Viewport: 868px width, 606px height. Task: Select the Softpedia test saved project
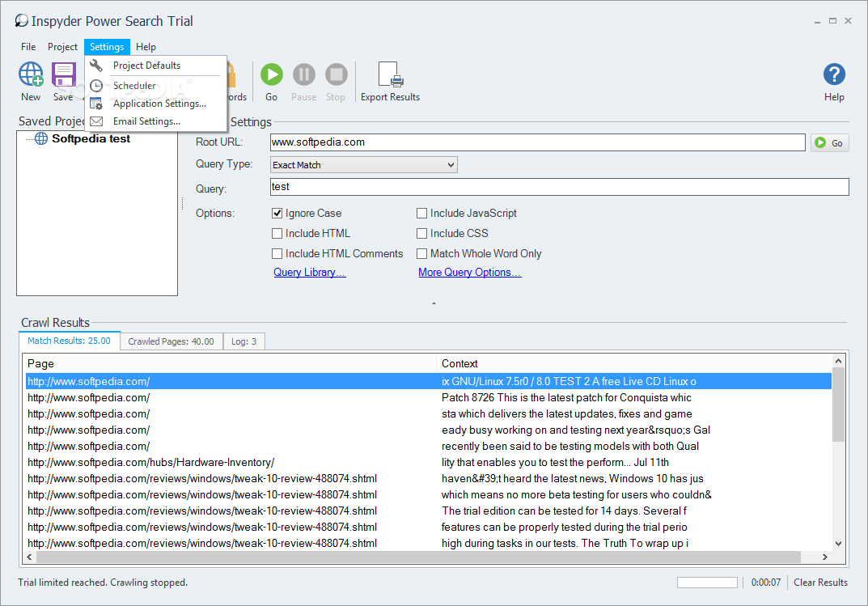[91, 138]
